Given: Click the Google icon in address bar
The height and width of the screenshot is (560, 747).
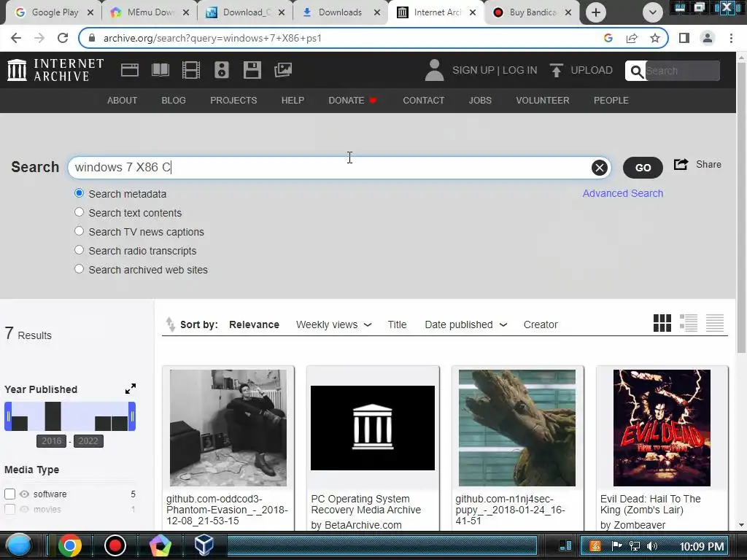Looking at the screenshot, I should [x=608, y=38].
